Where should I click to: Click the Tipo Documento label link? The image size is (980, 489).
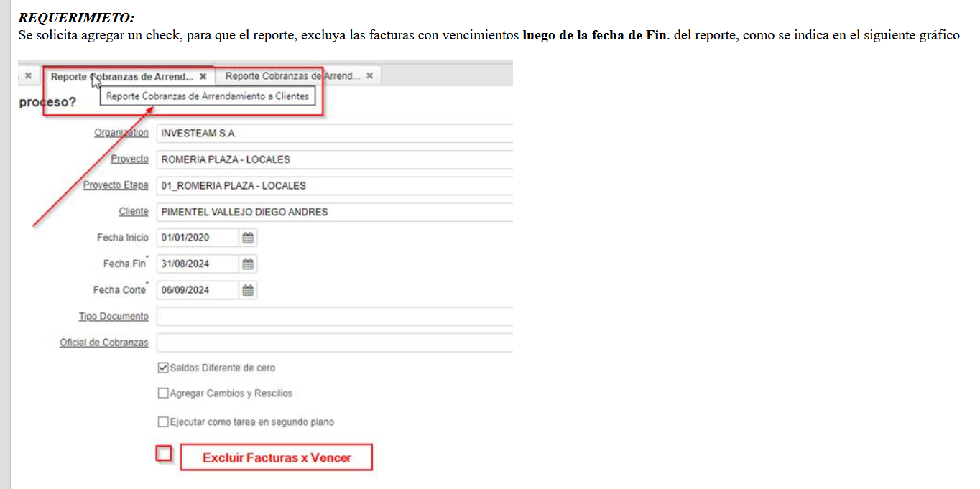tap(114, 317)
